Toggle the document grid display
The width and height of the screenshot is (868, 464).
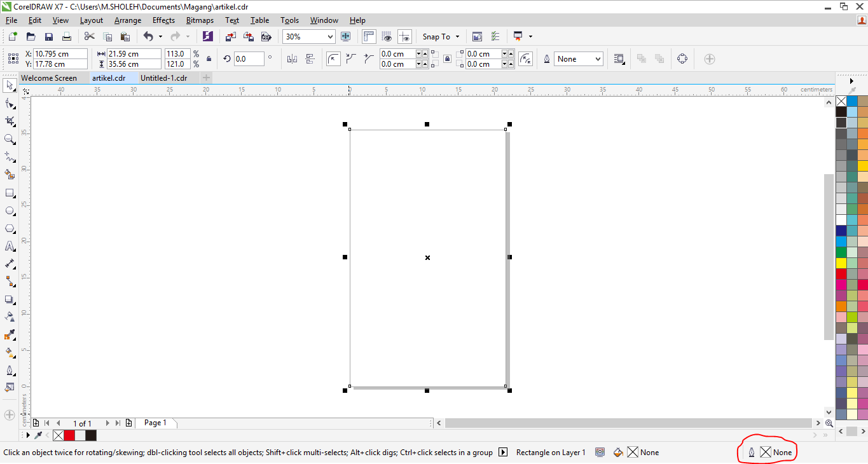click(387, 36)
